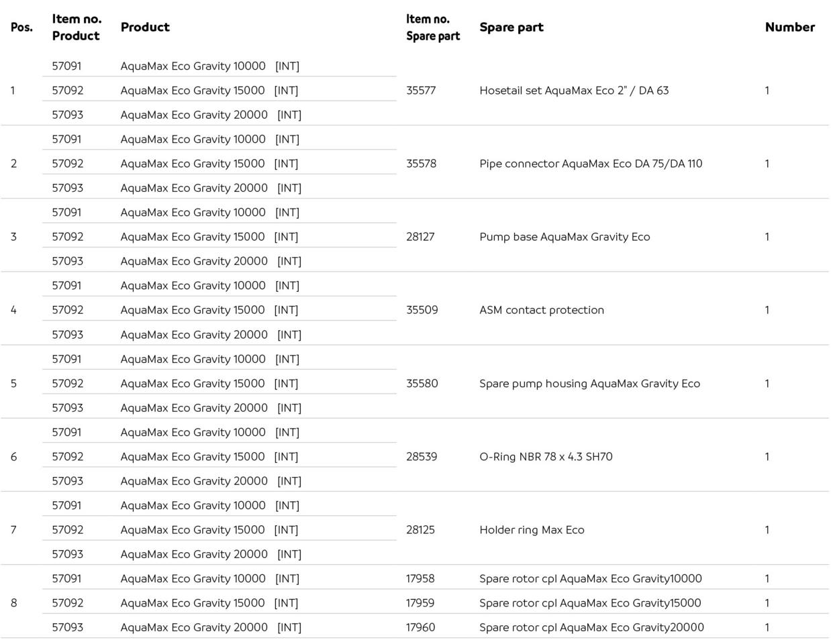Select spare rotor item number 17959

coord(420,603)
